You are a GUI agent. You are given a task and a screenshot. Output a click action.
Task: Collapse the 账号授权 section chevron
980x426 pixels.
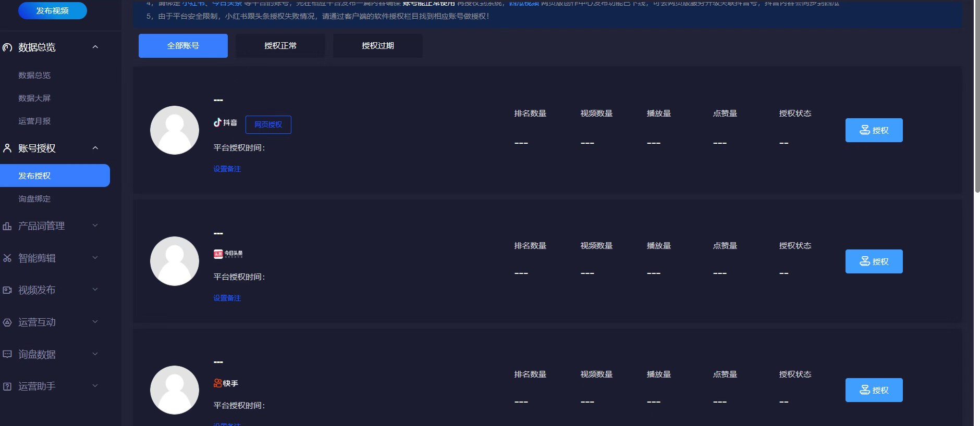(x=95, y=148)
